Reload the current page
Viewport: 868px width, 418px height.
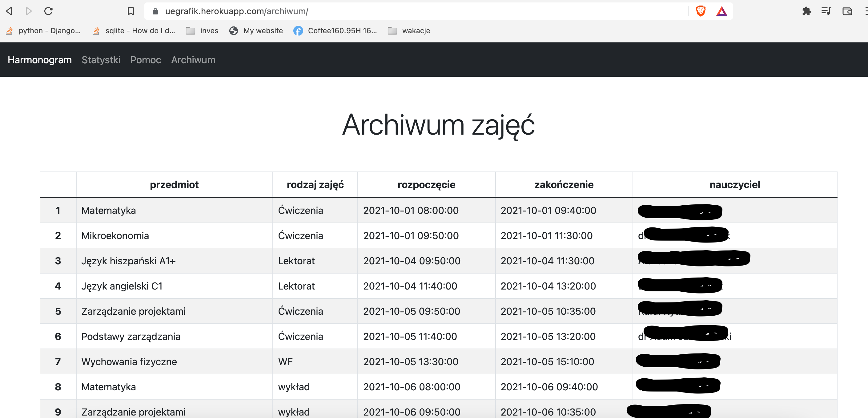[49, 11]
